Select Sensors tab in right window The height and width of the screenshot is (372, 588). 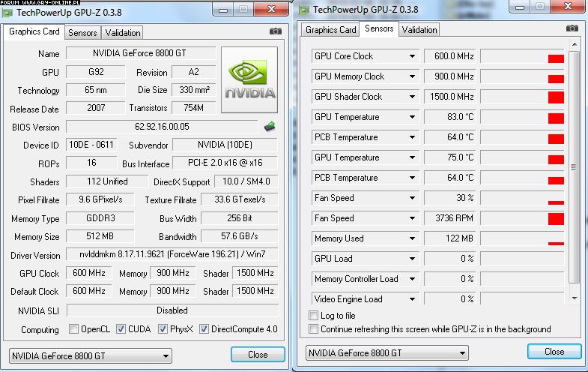379,28
